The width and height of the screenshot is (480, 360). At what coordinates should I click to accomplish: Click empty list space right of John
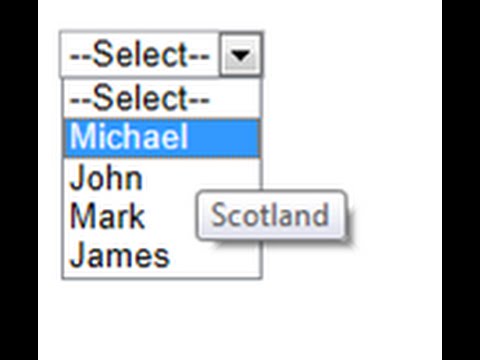click(x=200, y=173)
